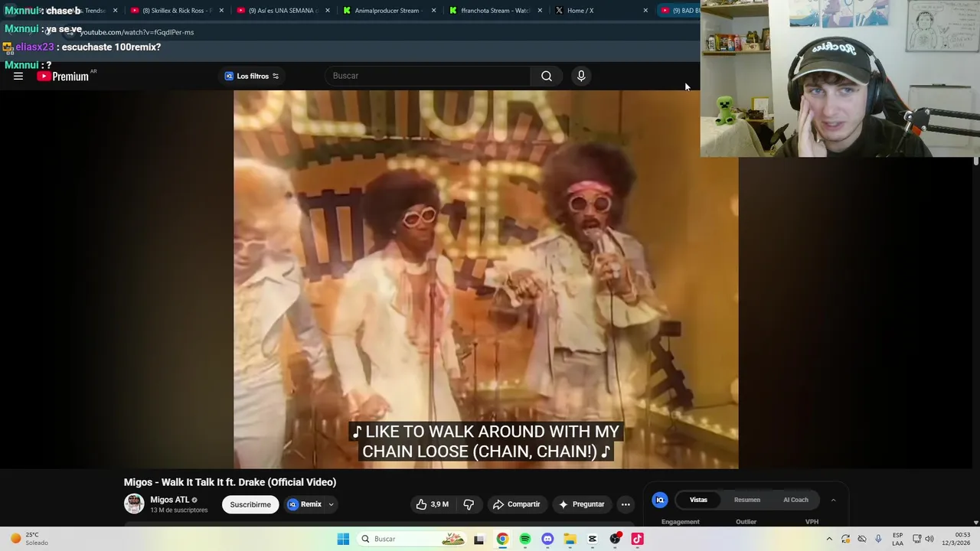Open the three-dot more actions menu
The image size is (980, 551).
click(626, 504)
